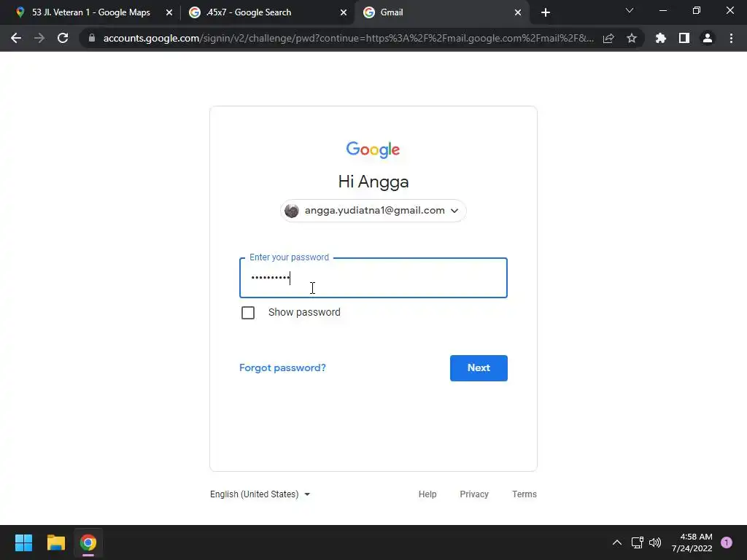The height and width of the screenshot is (560, 747).
Task: Click the forward navigation arrow
Action: pos(39,38)
